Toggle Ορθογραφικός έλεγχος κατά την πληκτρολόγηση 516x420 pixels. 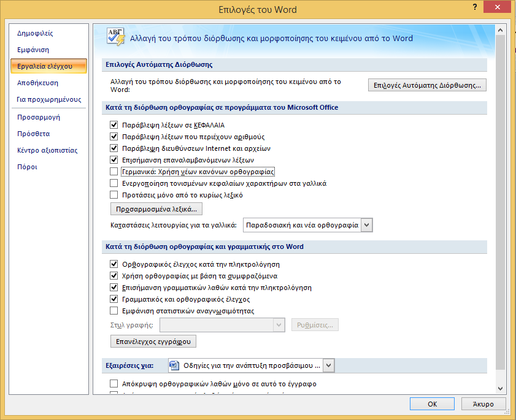click(114, 264)
